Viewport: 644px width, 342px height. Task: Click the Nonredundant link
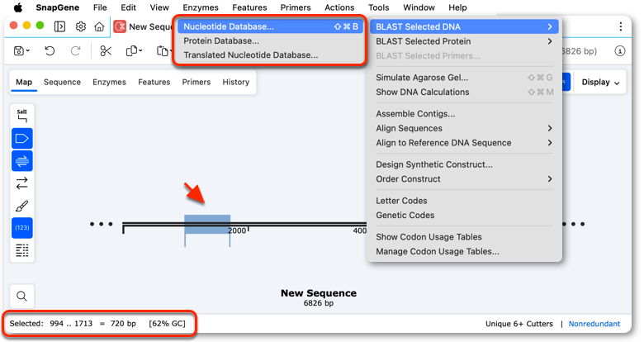(594, 324)
